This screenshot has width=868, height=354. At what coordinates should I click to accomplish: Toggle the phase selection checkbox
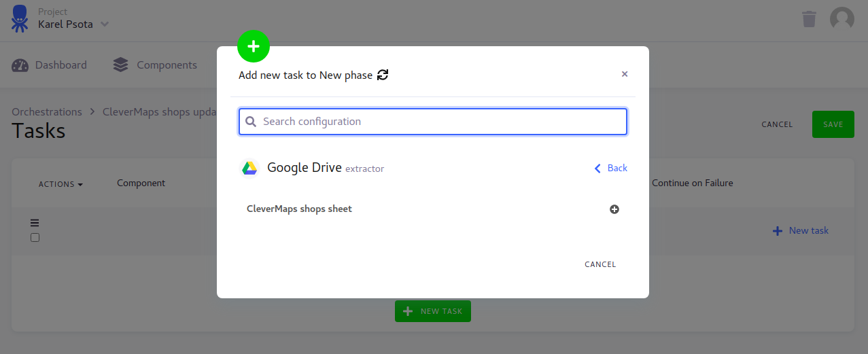35,237
